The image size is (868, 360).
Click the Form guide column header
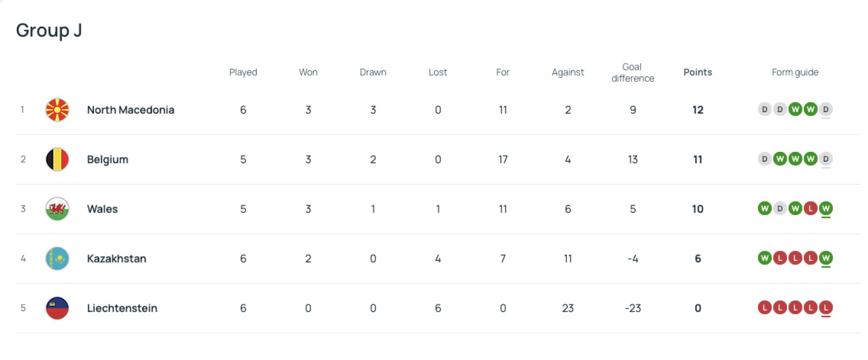coord(795,72)
